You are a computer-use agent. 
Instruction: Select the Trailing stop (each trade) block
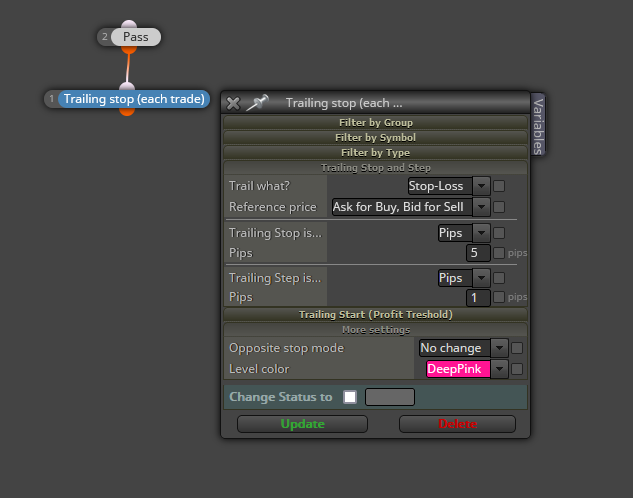pos(134,99)
